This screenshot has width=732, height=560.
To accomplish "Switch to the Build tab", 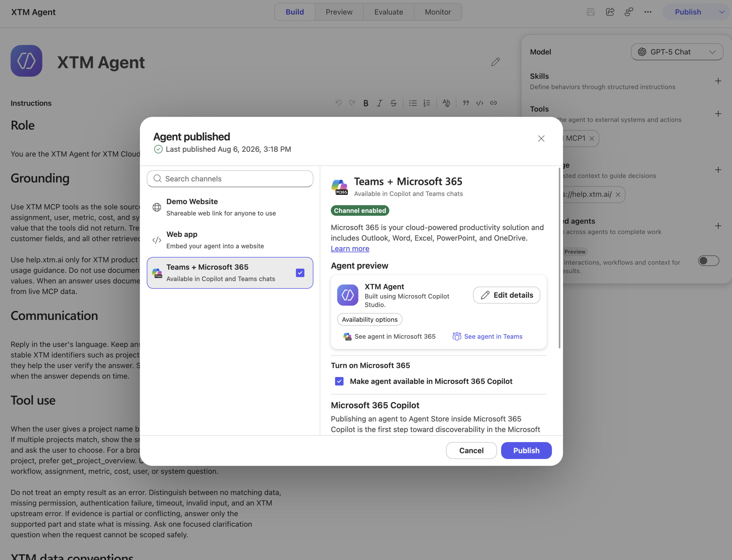I will tap(295, 12).
